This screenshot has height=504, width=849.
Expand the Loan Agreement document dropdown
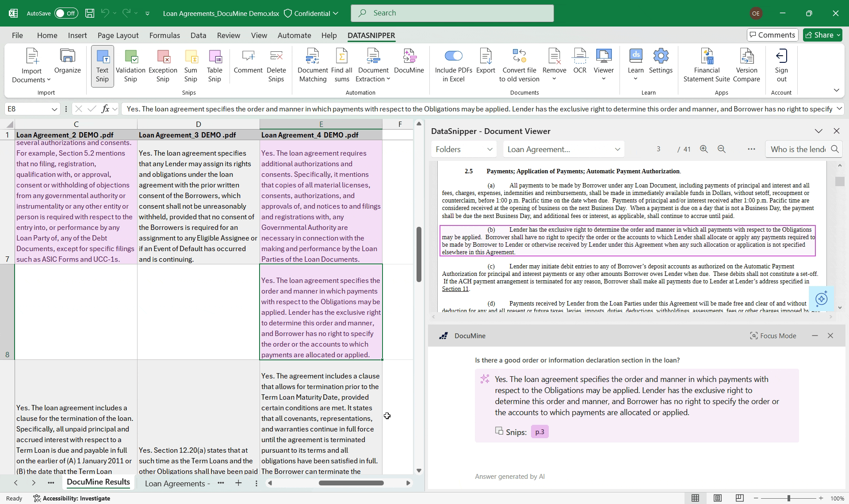(x=563, y=149)
